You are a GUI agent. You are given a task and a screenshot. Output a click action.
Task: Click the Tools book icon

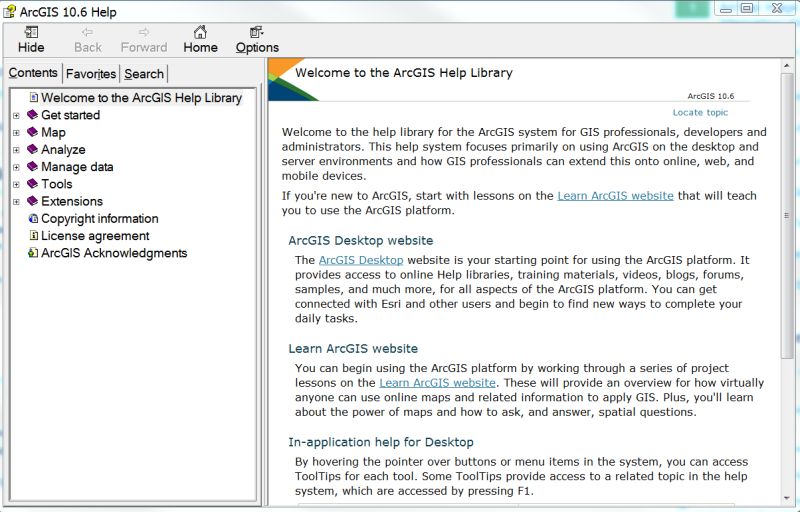[x=33, y=183]
